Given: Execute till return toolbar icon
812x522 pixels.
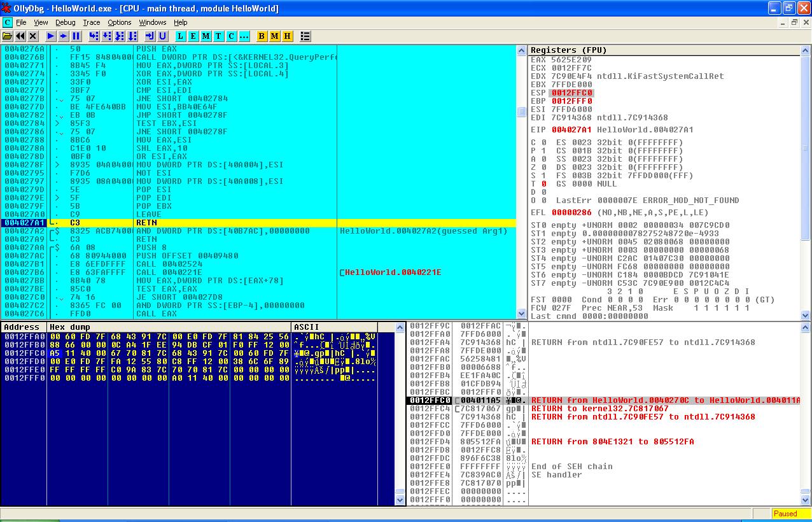Looking at the screenshot, I should (150, 36).
